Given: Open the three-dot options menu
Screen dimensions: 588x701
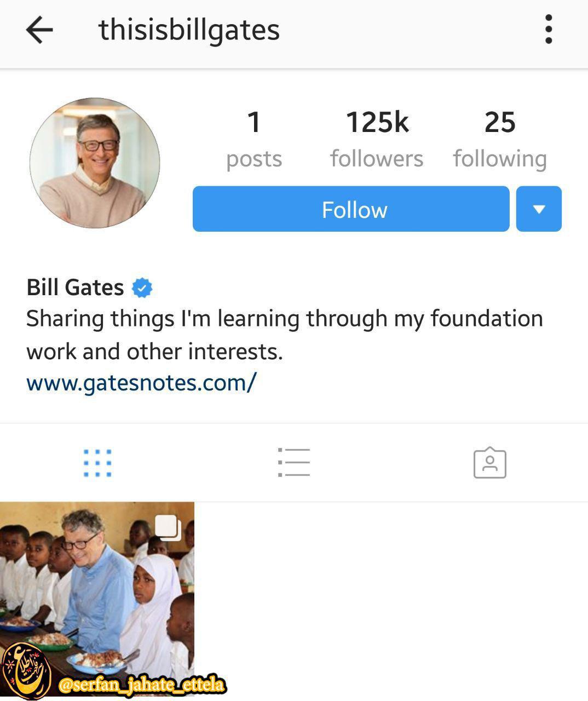Looking at the screenshot, I should pos(549,30).
